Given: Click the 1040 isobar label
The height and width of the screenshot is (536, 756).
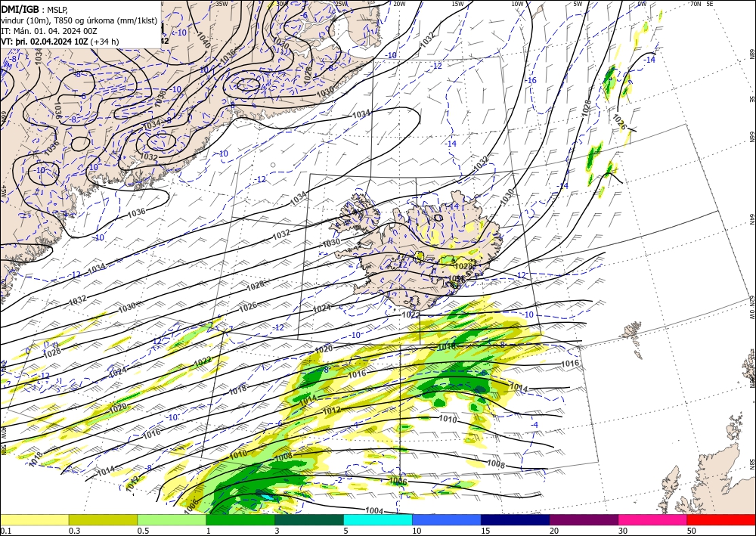Looking at the screenshot, I should point(204,42).
